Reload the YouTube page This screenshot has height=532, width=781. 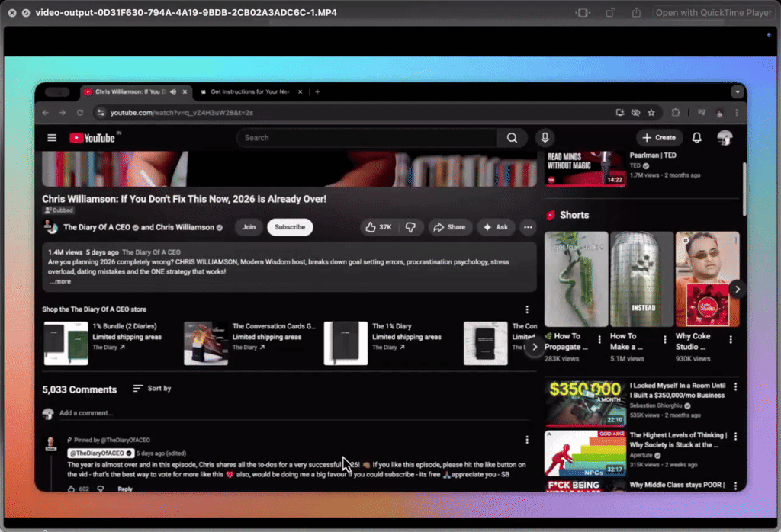[x=79, y=113]
